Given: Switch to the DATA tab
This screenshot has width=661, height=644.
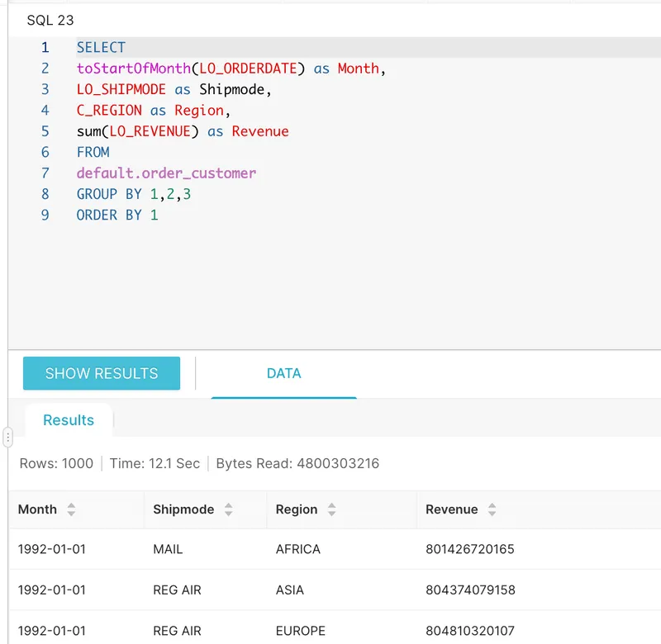Looking at the screenshot, I should point(283,374).
